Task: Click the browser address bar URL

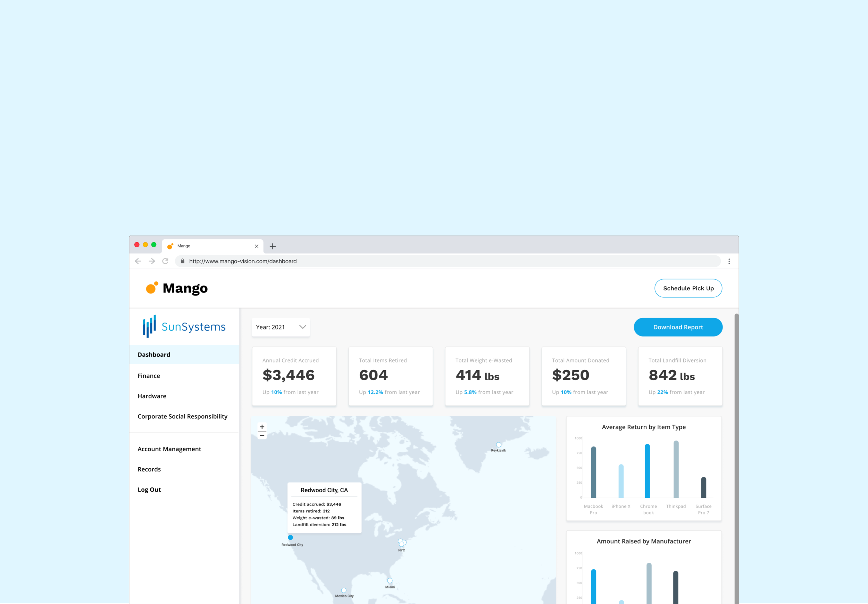Action: click(243, 261)
